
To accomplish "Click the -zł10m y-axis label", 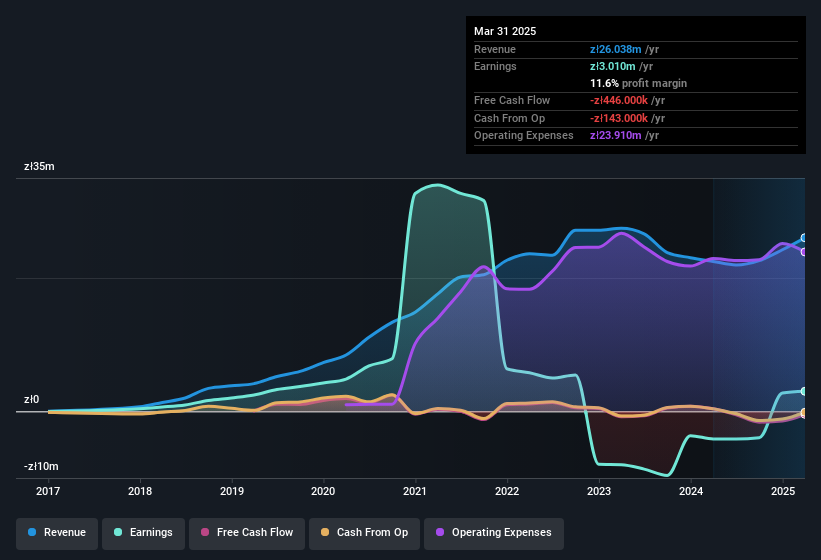I will [41, 466].
